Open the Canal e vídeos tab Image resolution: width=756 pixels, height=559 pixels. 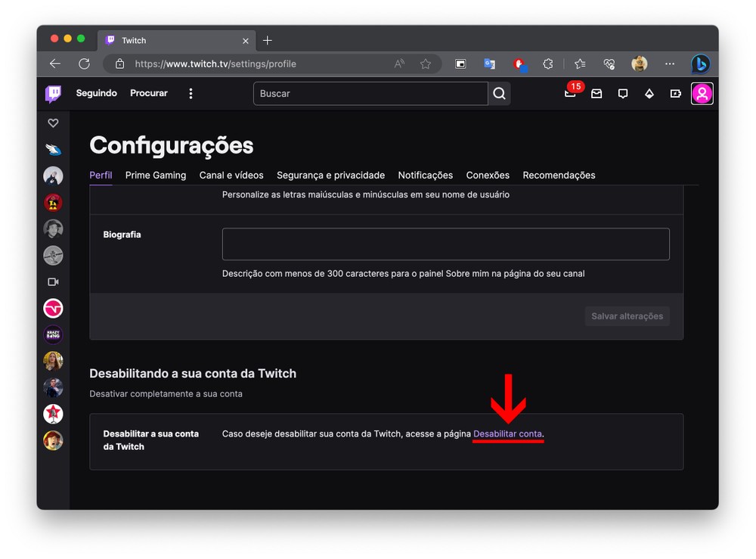coord(231,175)
